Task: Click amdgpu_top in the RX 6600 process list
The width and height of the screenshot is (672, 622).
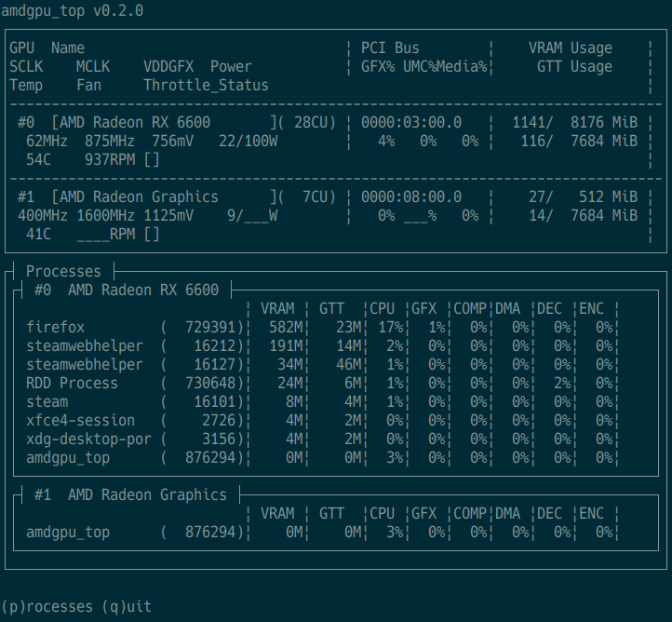Action: pyautogui.click(x=68, y=458)
